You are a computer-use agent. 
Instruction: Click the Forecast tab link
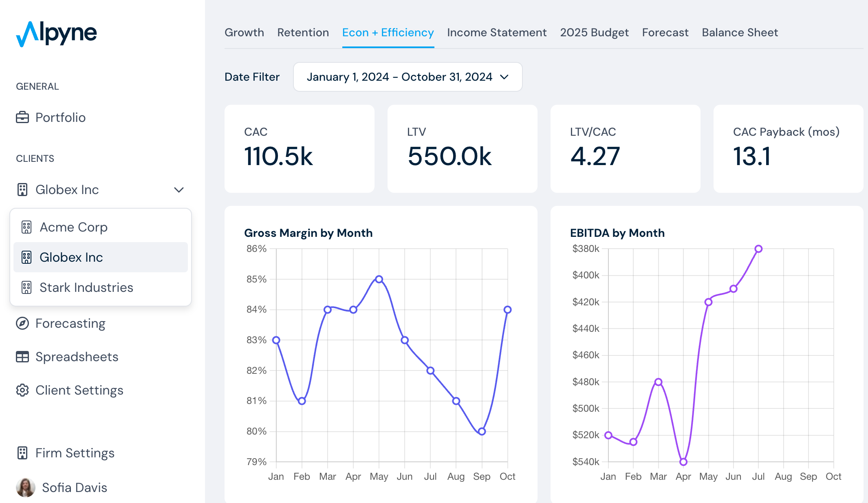[x=665, y=33]
